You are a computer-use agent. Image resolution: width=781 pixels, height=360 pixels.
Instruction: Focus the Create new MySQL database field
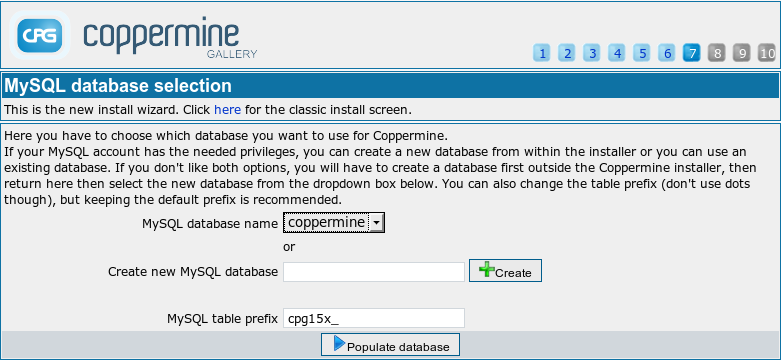tap(374, 272)
